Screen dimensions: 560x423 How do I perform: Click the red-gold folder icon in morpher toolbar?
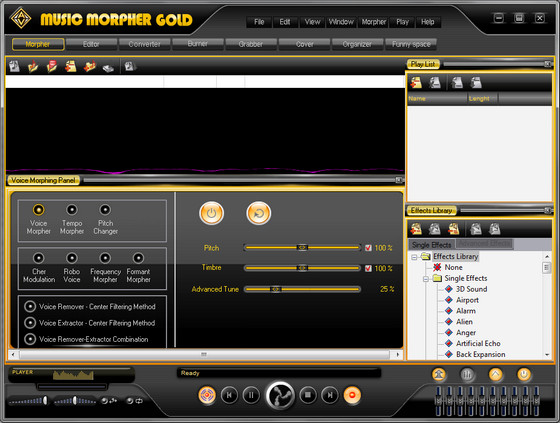coord(90,66)
